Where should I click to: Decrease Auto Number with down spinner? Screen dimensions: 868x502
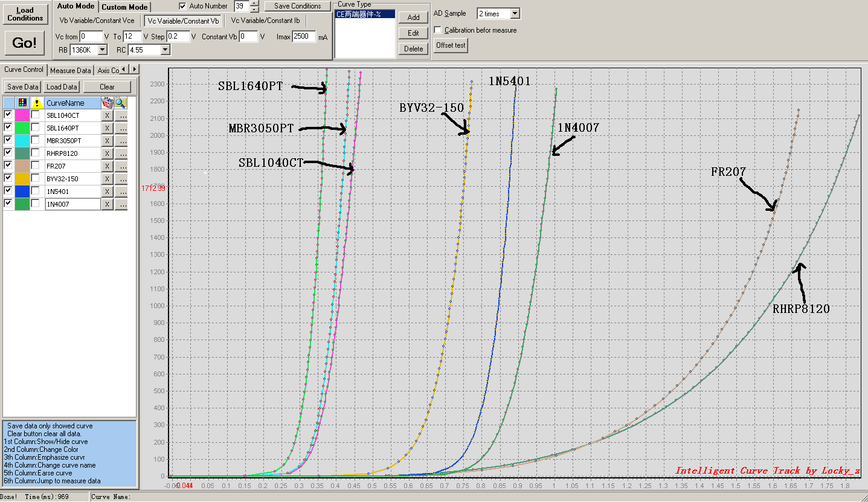[254, 9]
